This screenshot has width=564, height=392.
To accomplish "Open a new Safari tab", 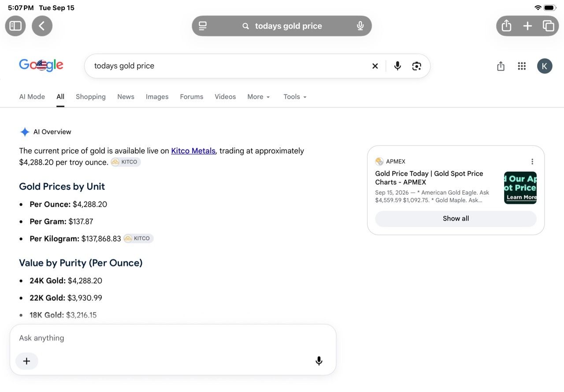I will 527,26.
